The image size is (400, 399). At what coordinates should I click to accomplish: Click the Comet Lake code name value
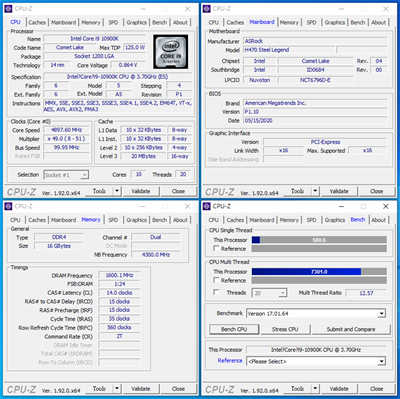tap(70, 47)
